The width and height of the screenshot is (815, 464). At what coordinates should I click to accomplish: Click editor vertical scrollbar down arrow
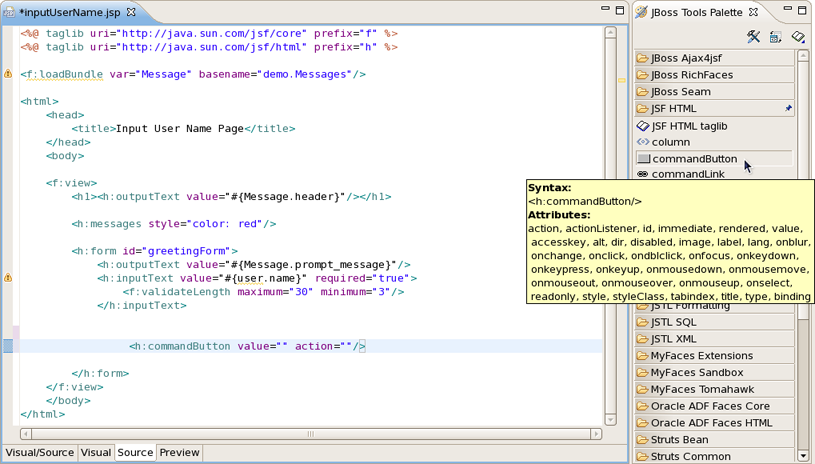pyautogui.click(x=610, y=419)
